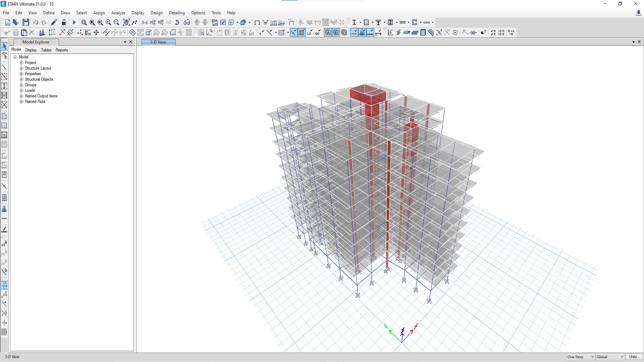This screenshot has height=362, width=644.
Task: Select the Pan hand tool
Action: click(126, 22)
